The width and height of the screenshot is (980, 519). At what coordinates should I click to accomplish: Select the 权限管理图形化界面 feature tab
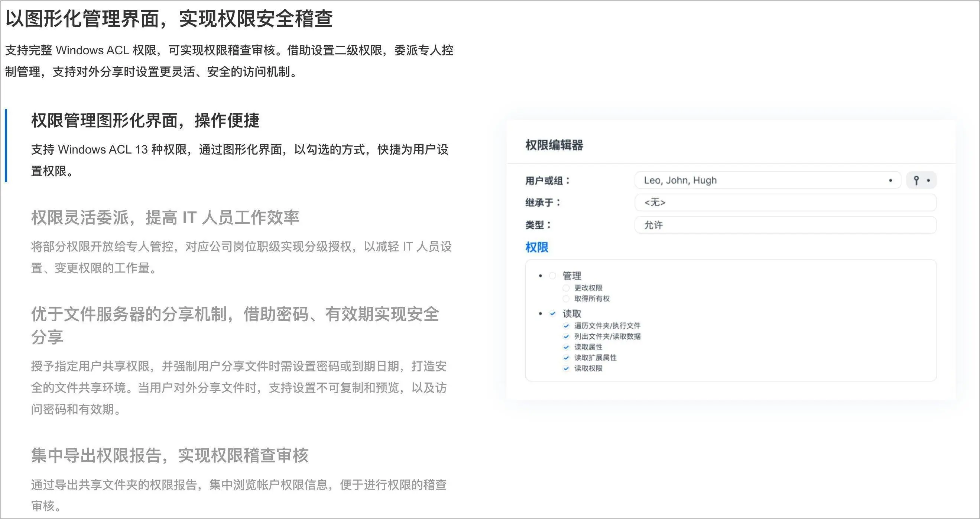(145, 121)
